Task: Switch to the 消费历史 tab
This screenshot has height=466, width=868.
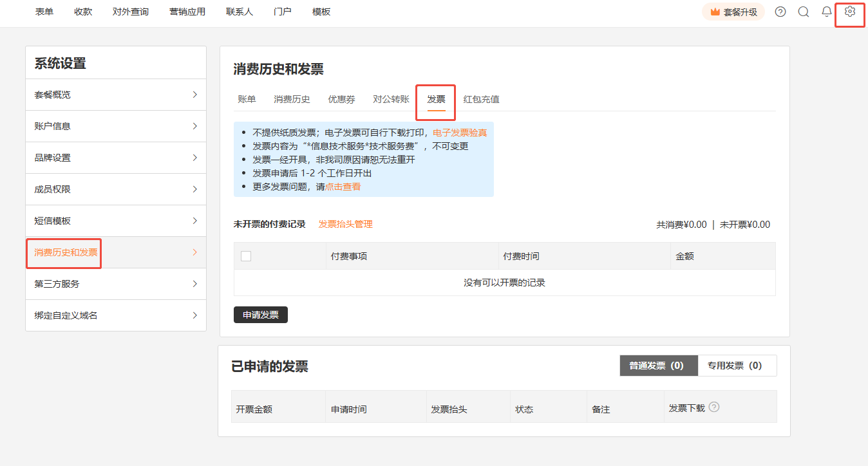Action: pos(292,99)
